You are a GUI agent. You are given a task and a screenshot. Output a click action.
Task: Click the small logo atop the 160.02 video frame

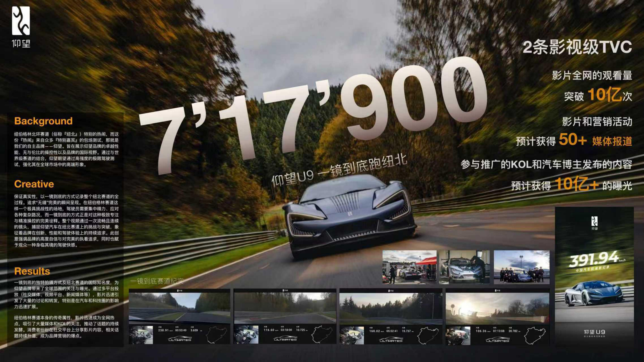click(x=391, y=291)
